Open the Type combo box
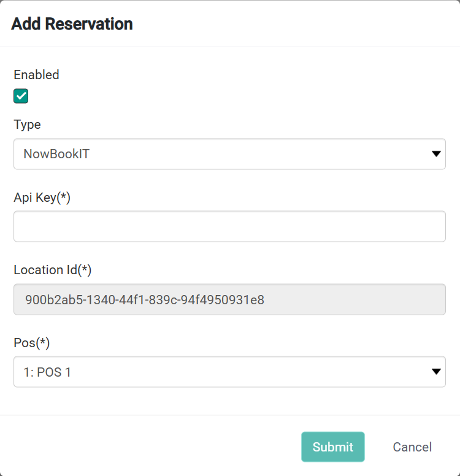The image size is (460, 476). pyautogui.click(x=229, y=154)
